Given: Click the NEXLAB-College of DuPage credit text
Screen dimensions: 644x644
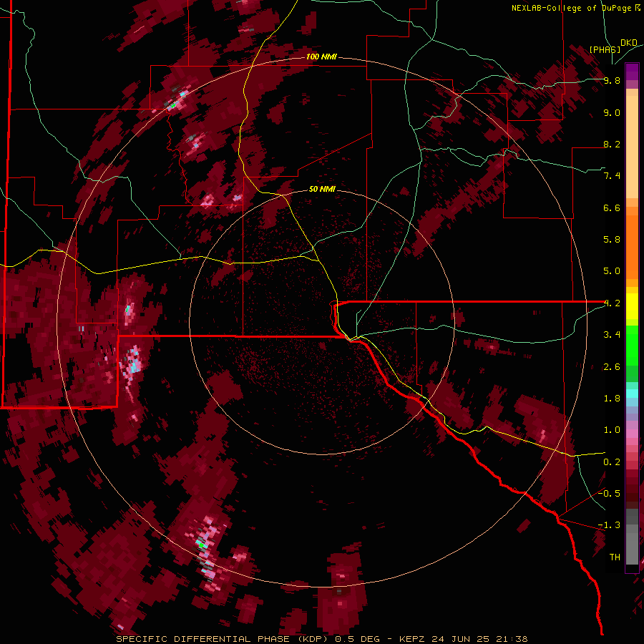Looking at the screenshot, I should pyautogui.click(x=572, y=8).
